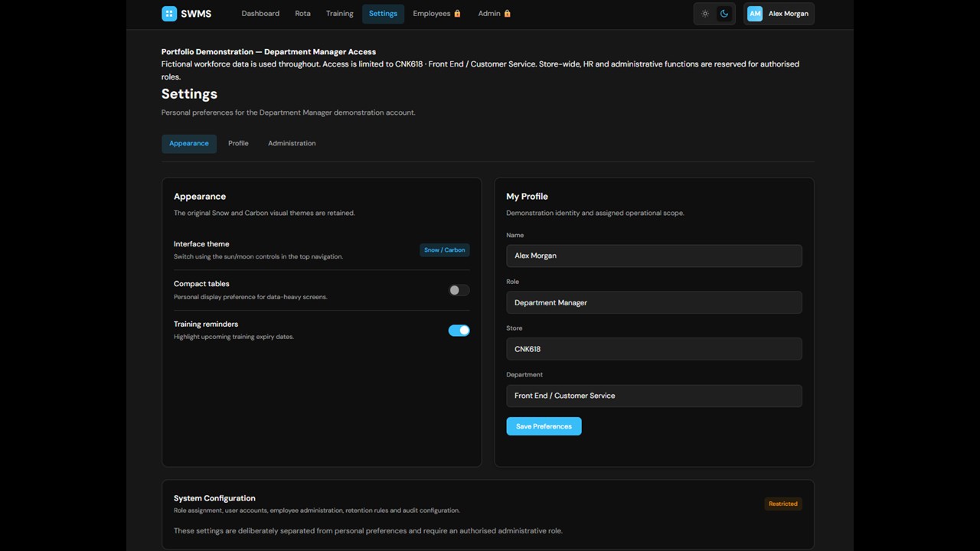The width and height of the screenshot is (980, 551).
Task: Click the Appearance card heading
Action: point(200,197)
